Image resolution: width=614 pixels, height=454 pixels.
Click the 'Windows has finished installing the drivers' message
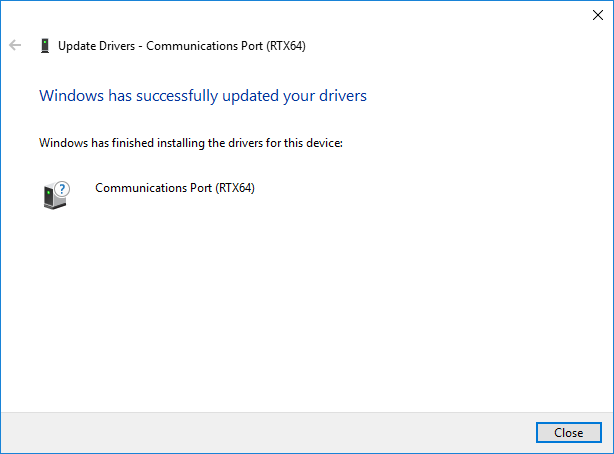click(x=191, y=143)
